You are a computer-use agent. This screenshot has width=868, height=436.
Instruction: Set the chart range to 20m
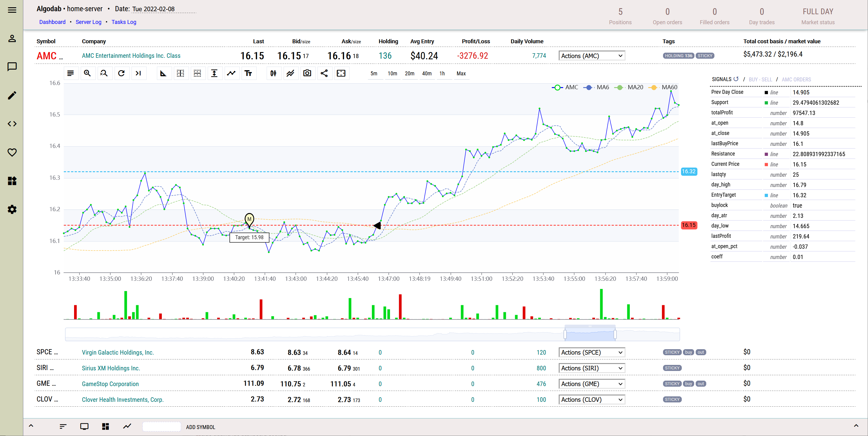[409, 74]
